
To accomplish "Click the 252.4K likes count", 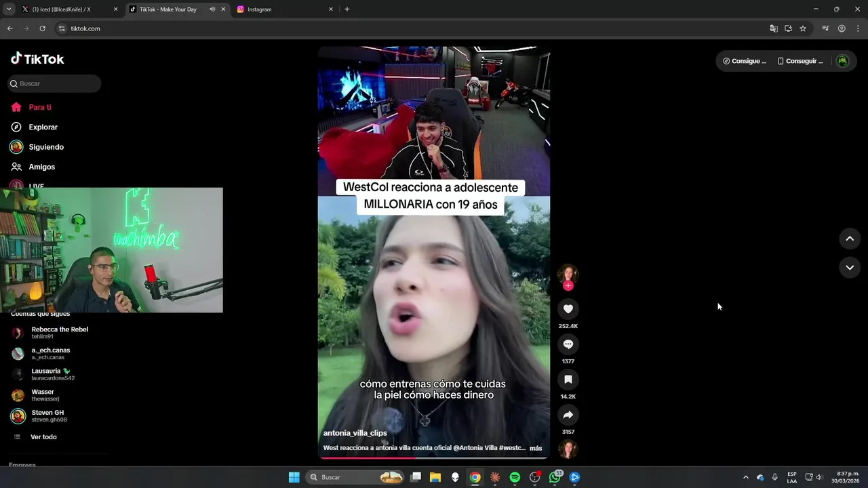I will coord(568,326).
